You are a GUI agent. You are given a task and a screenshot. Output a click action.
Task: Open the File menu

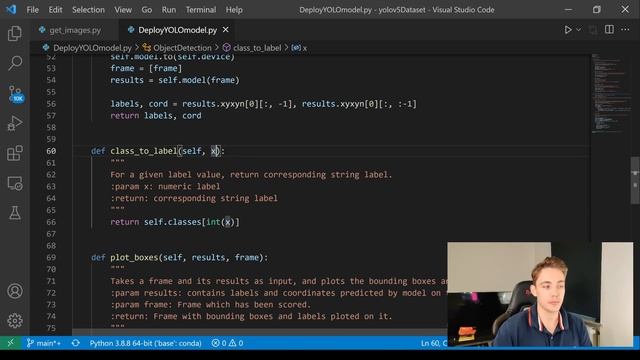(x=33, y=10)
